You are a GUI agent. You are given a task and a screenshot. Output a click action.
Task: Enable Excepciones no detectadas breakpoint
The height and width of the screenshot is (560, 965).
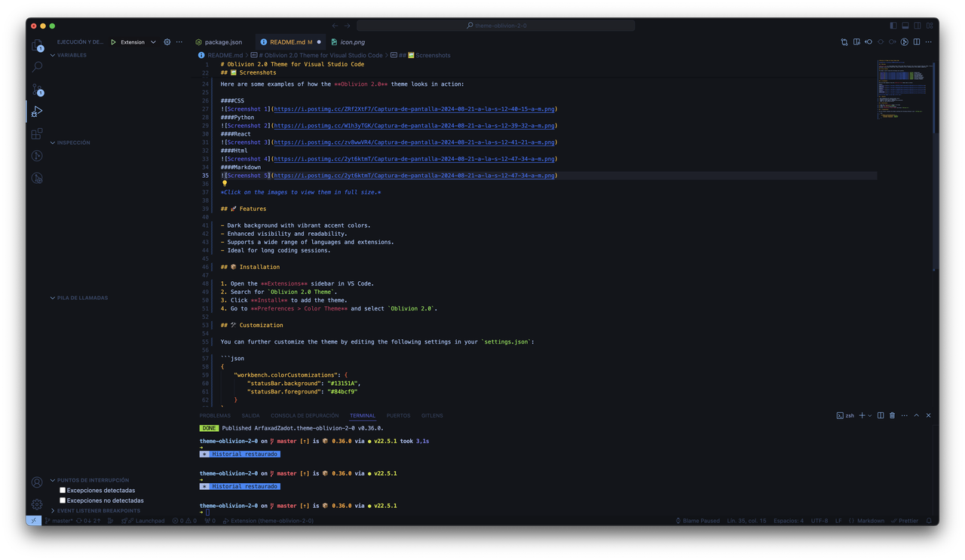coord(63,500)
